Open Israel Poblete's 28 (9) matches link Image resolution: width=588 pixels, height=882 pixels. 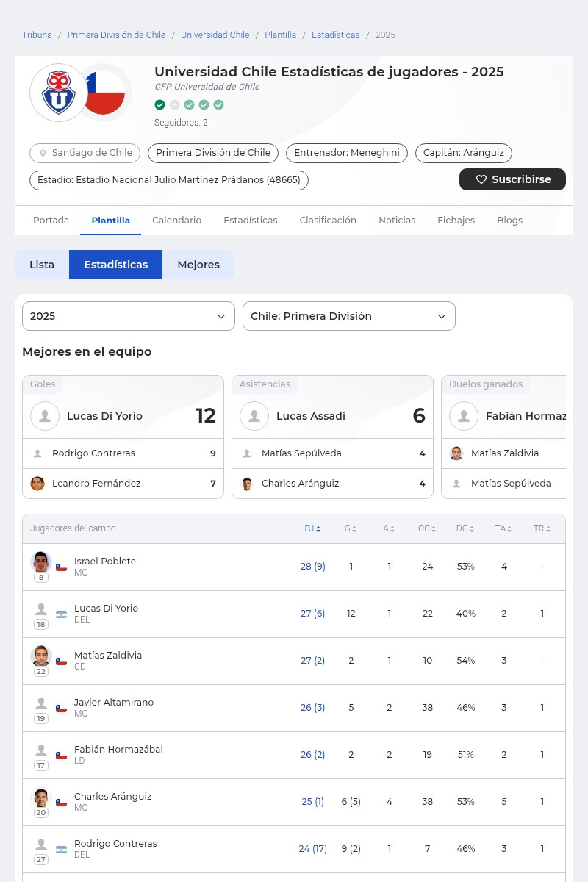coord(313,567)
